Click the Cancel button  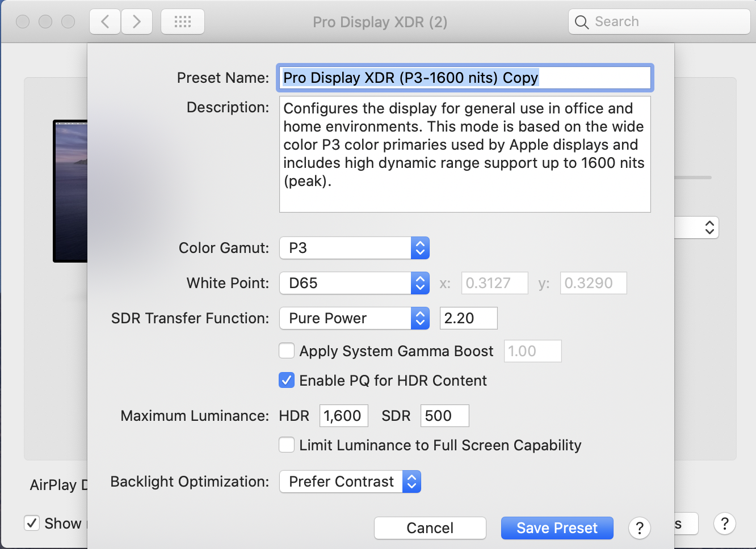click(x=430, y=528)
